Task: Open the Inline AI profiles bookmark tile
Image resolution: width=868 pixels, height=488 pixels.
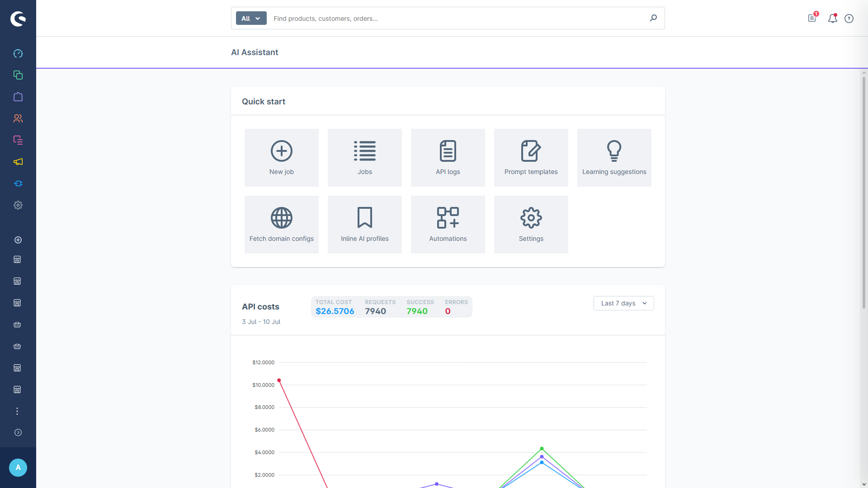Action: click(365, 225)
